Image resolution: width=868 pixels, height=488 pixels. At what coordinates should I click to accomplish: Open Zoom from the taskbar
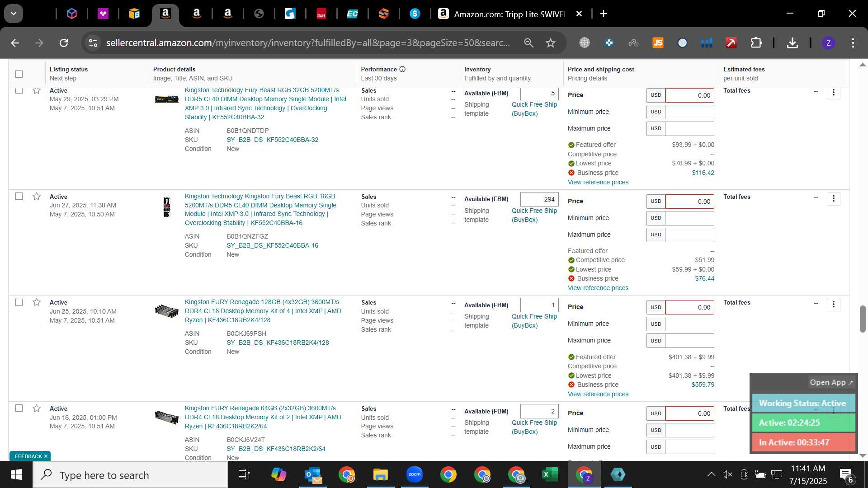(x=414, y=474)
